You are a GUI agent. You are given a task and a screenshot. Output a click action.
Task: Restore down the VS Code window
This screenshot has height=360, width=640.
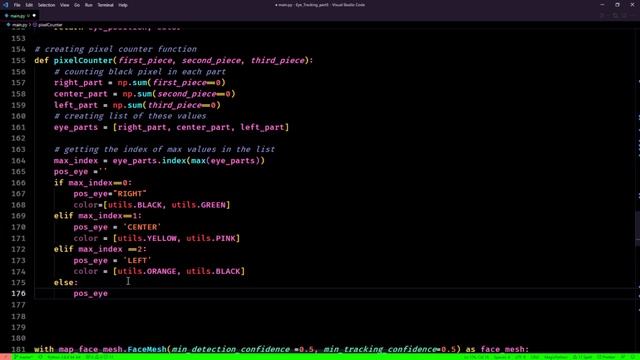tap(618, 5)
